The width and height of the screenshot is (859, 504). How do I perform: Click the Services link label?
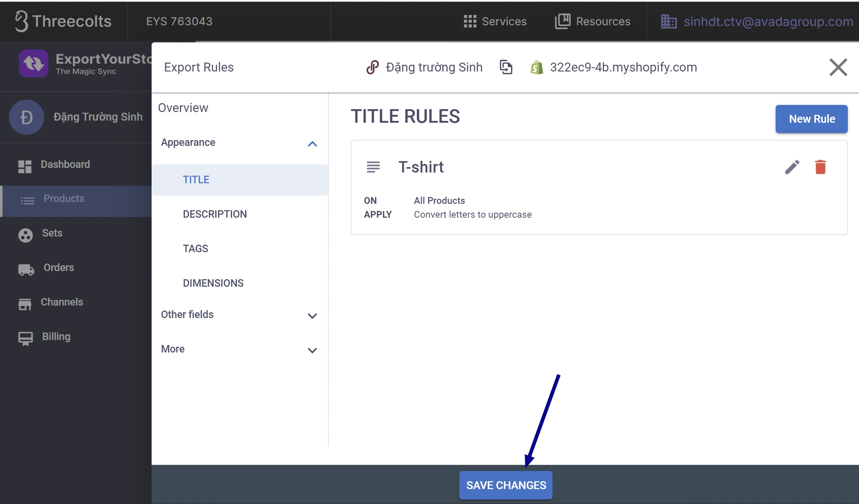pos(504,21)
